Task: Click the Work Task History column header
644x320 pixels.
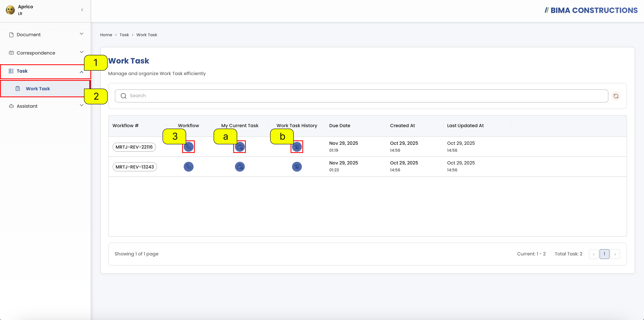Action: (x=297, y=125)
